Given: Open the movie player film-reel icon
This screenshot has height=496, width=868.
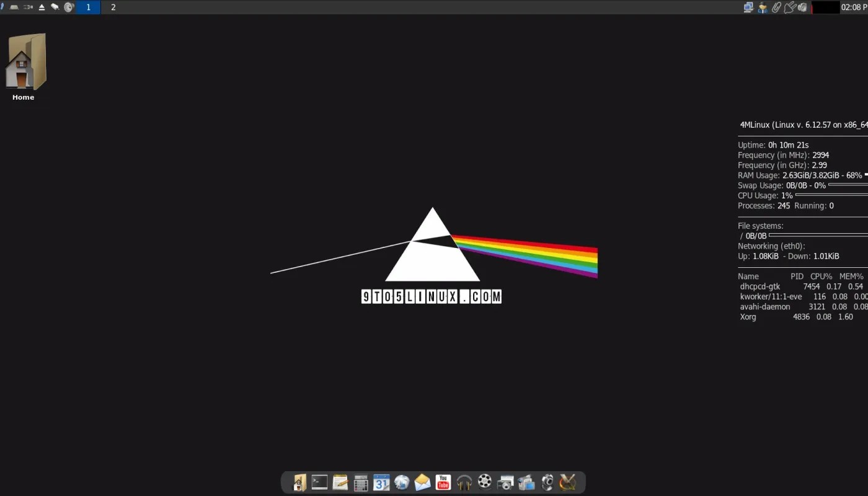Looking at the screenshot, I should pyautogui.click(x=484, y=482).
